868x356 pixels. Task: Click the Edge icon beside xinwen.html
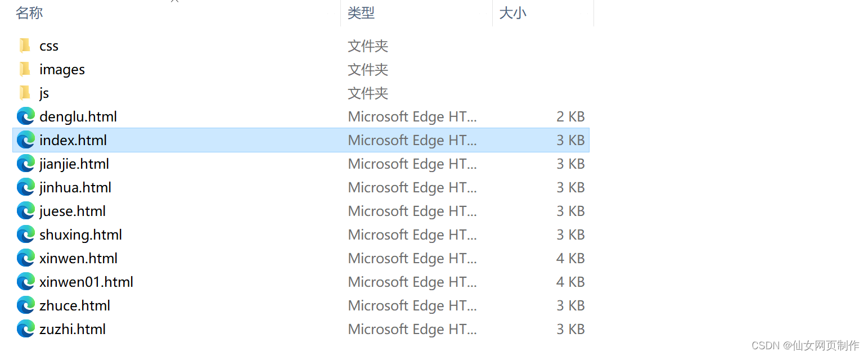25,258
